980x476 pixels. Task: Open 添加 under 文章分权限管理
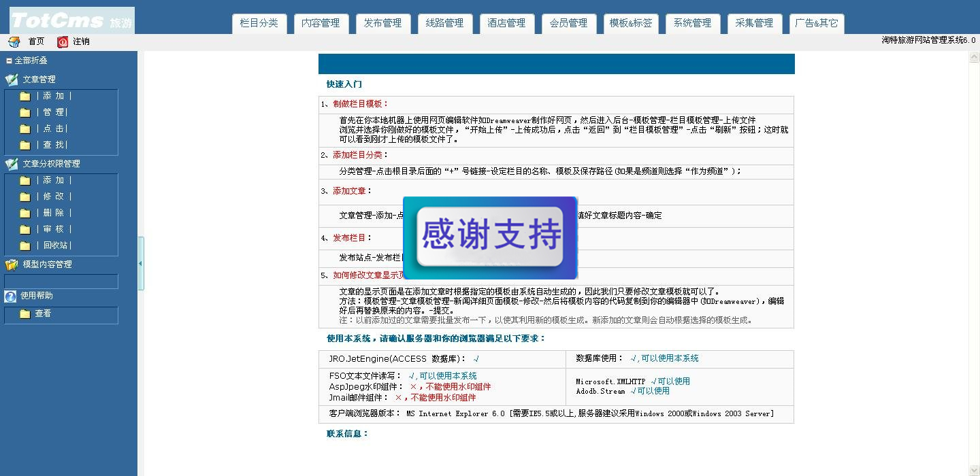pos(54,180)
